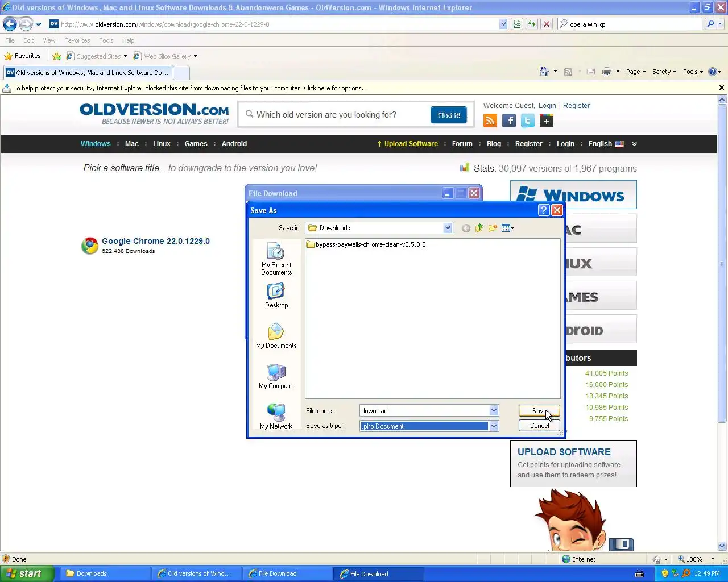Click the Add to Favorites star icon
Viewport: 728px width, 582px height.
57,56
